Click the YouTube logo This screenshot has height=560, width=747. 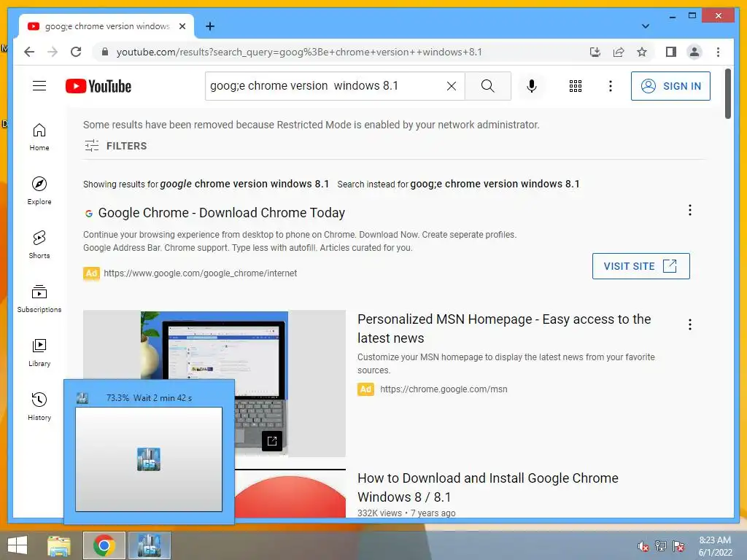coord(98,86)
